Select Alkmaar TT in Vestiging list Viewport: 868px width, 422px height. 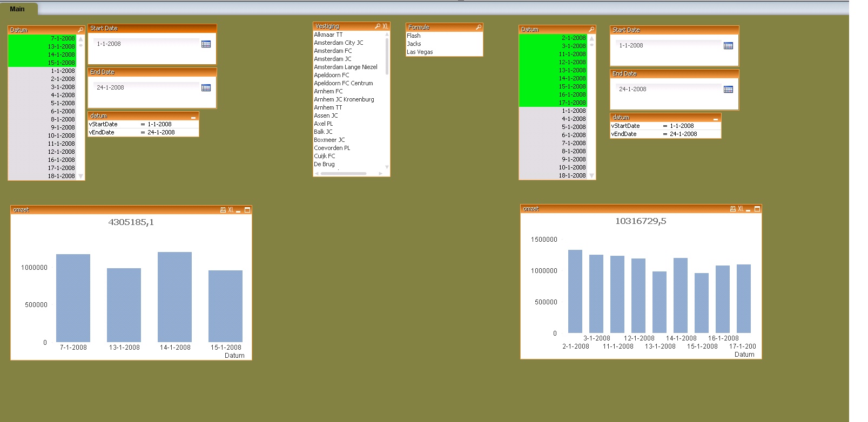(349, 35)
